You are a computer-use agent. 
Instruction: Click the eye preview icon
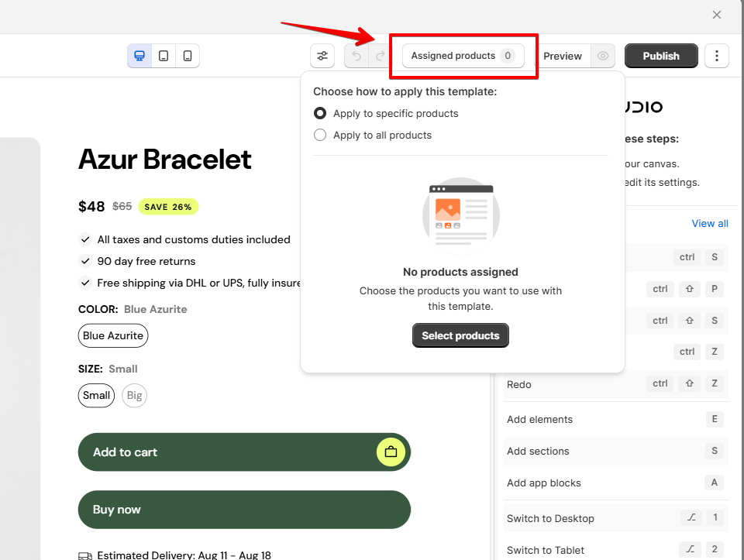pyautogui.click(x=603, y=56)
